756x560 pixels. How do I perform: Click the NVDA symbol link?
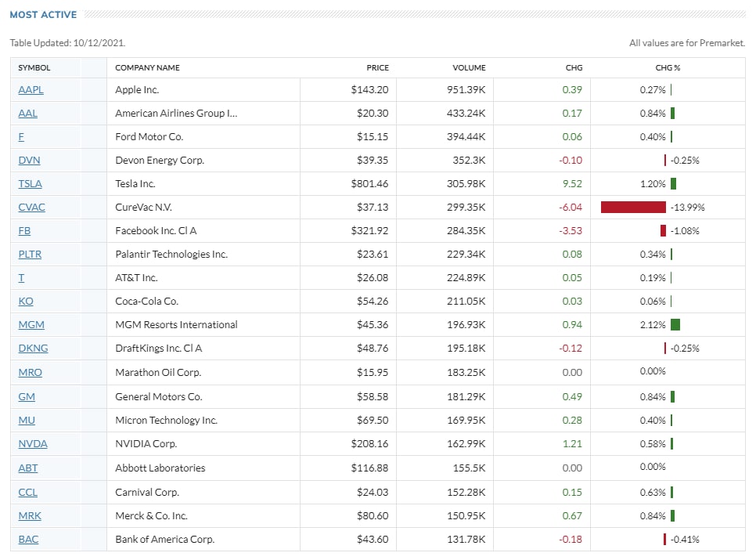33,444
